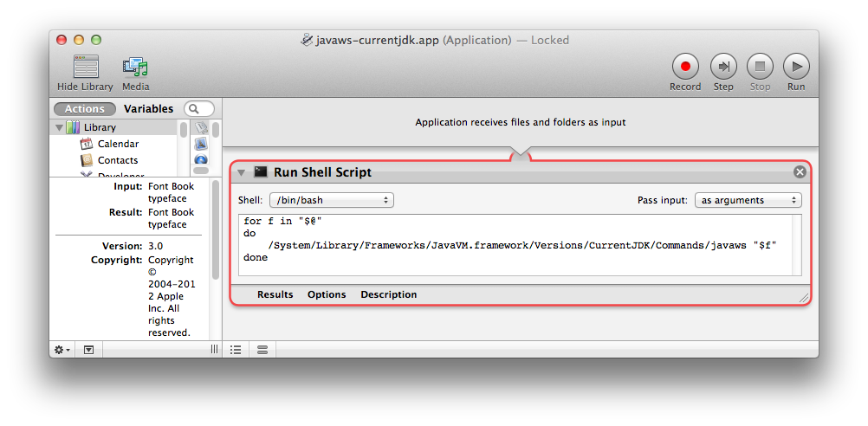Click the Step workflow button

(723, 67)
